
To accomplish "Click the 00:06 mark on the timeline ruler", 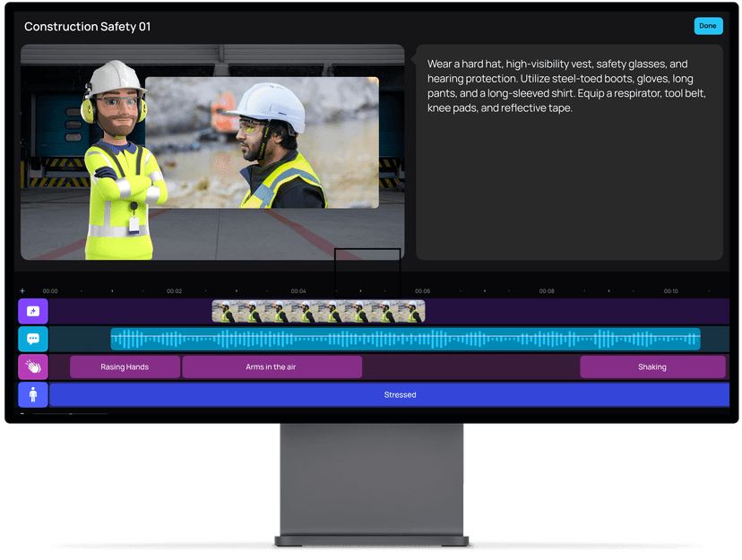I will (422, 290).
